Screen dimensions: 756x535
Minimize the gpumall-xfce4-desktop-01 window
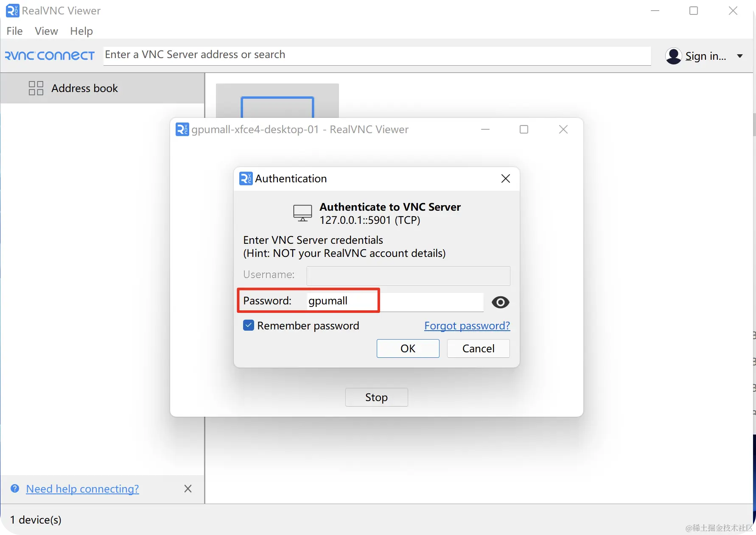(x=485, y=129)
